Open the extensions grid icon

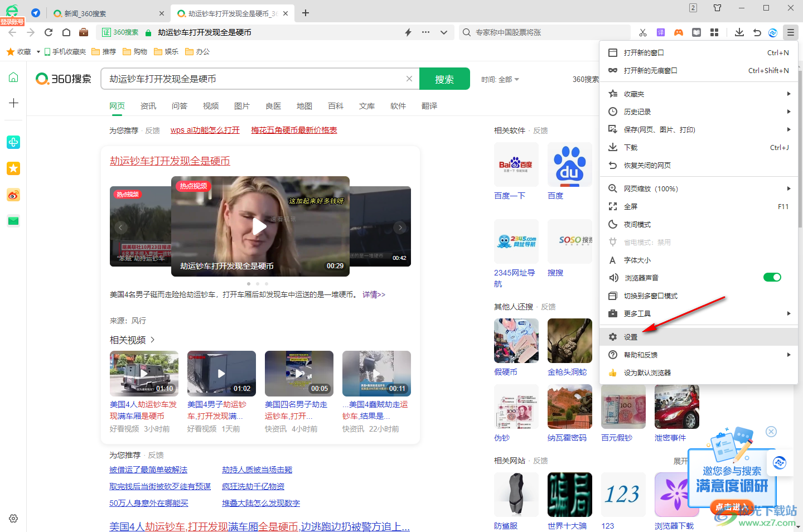pyautogui.click(x=714, y=32)
